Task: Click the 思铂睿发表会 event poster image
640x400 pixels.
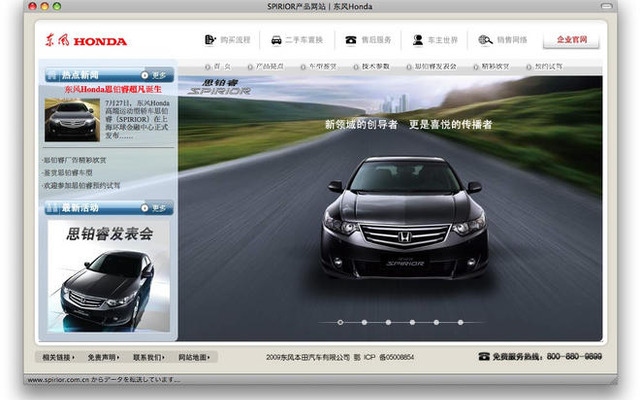Action: pos(109,276)
